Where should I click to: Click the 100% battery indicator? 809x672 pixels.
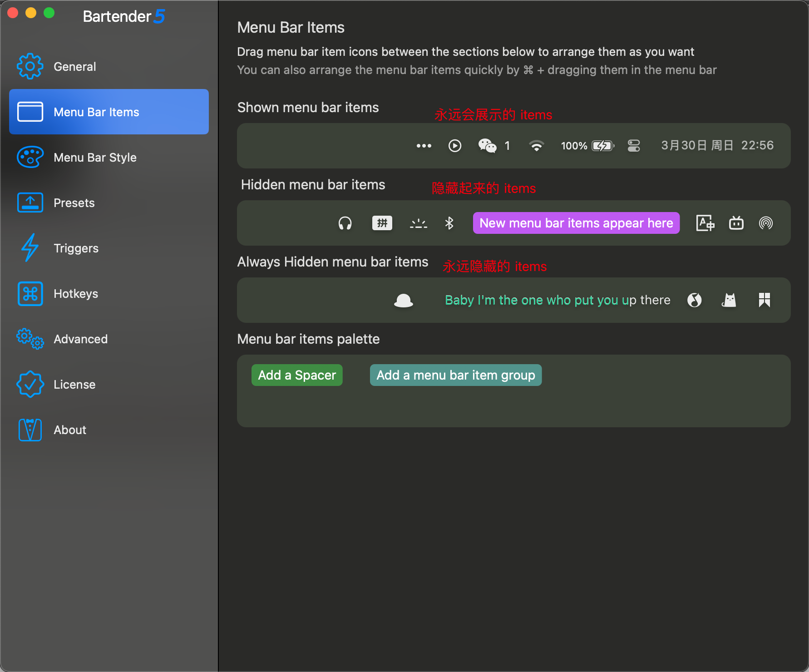coord(587,146)
